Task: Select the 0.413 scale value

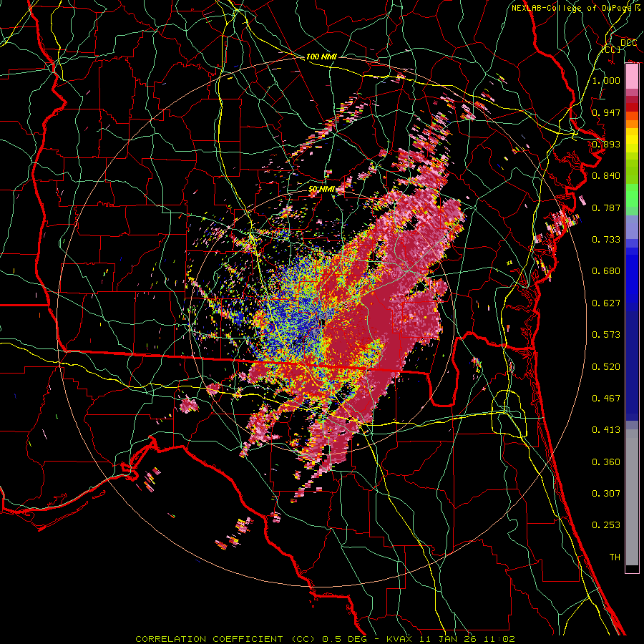Action: pos(606,430)
